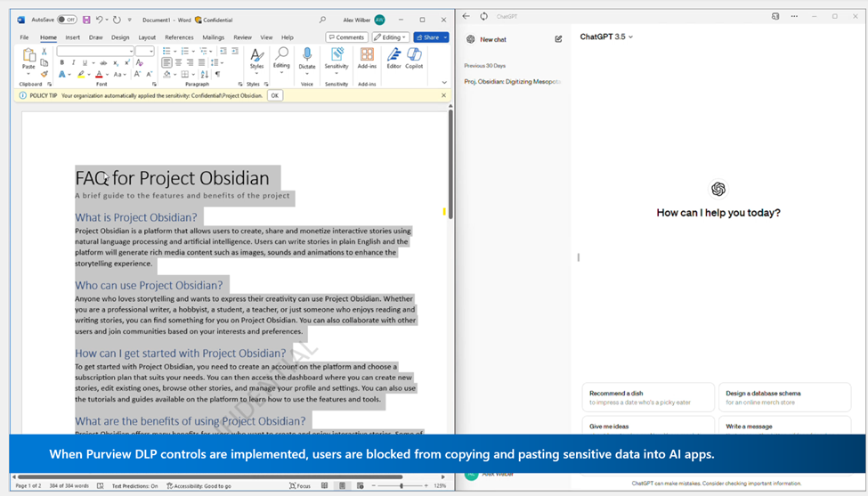Click the Comments button in Word
The height and width of the screenshot is (496, 868).
(x=346, y=37)
